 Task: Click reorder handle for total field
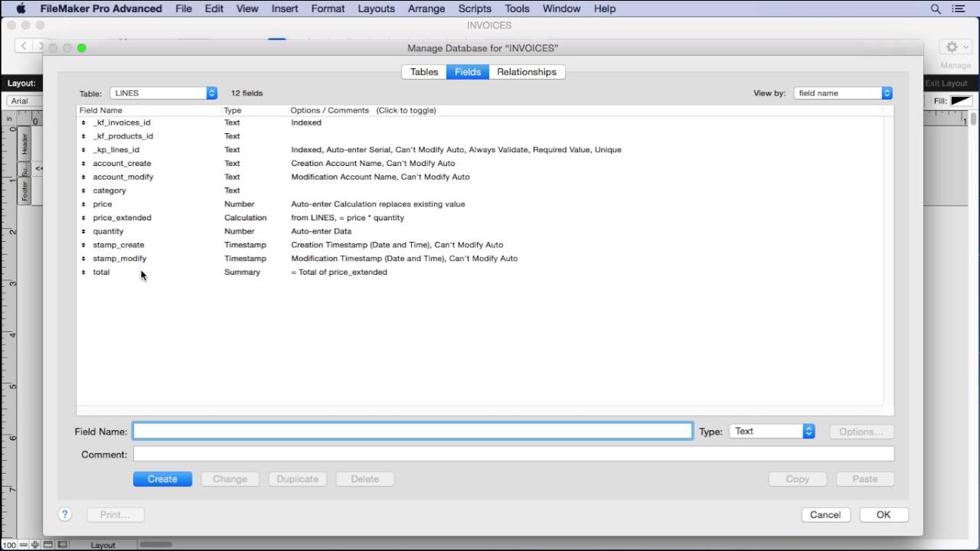[83, 272]
